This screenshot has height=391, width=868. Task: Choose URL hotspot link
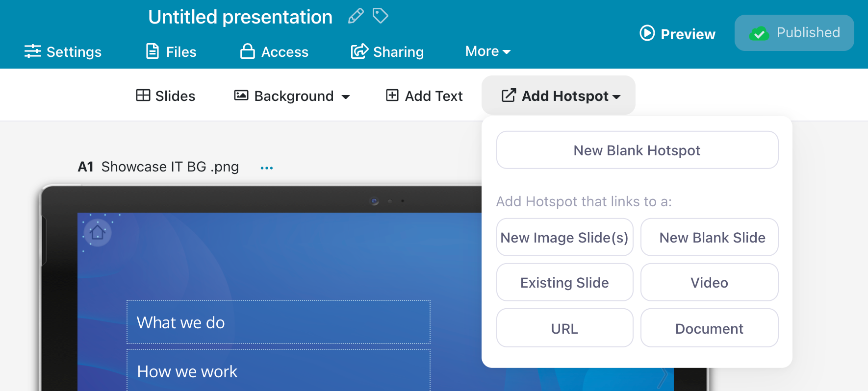(564, 328)
